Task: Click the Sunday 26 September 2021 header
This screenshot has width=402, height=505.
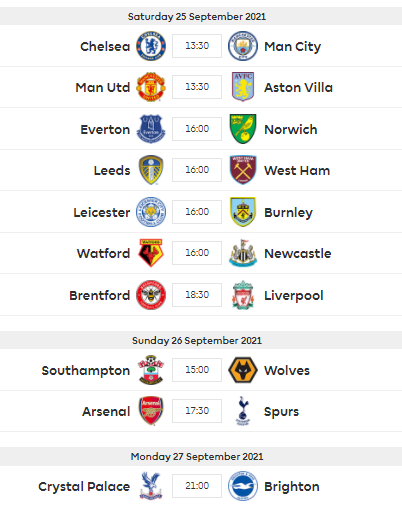Action: (197, 340)
